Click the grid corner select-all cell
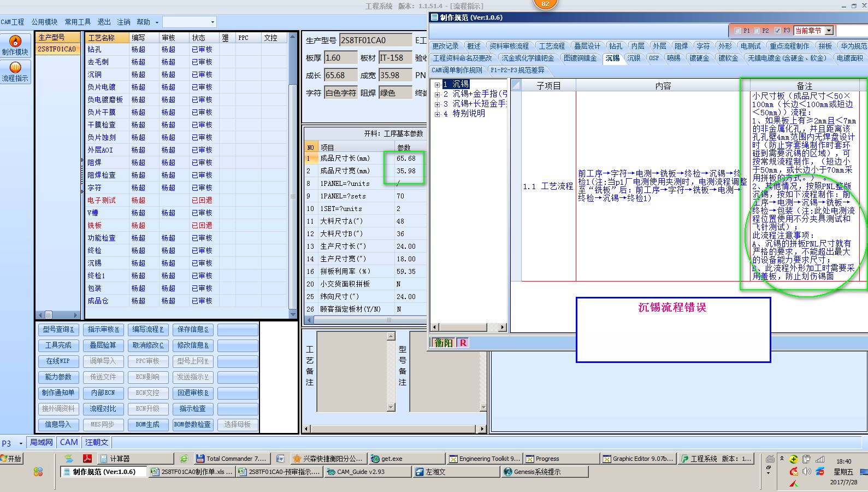Screen dimensions: 868x492 tap(516, 85)
